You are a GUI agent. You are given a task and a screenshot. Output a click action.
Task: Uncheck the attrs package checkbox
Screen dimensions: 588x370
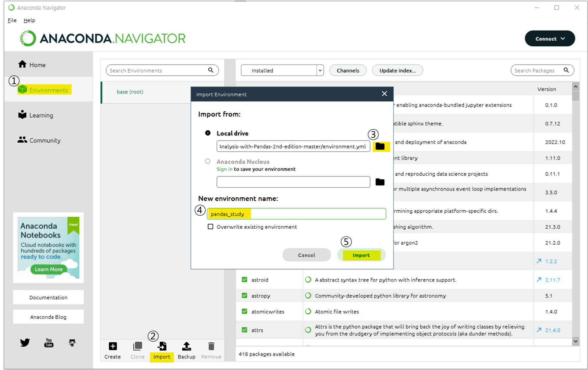coord(244,330)
